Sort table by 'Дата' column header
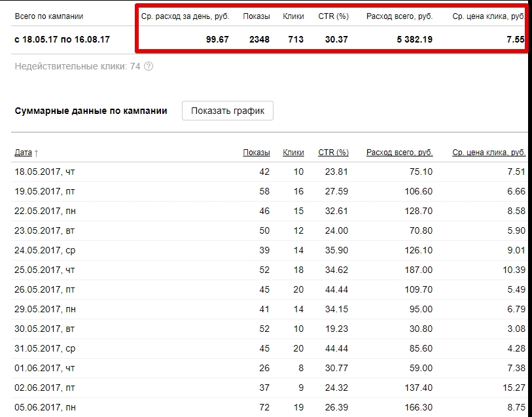The width and height of the screenshot is (532, 417). point(23,153)
